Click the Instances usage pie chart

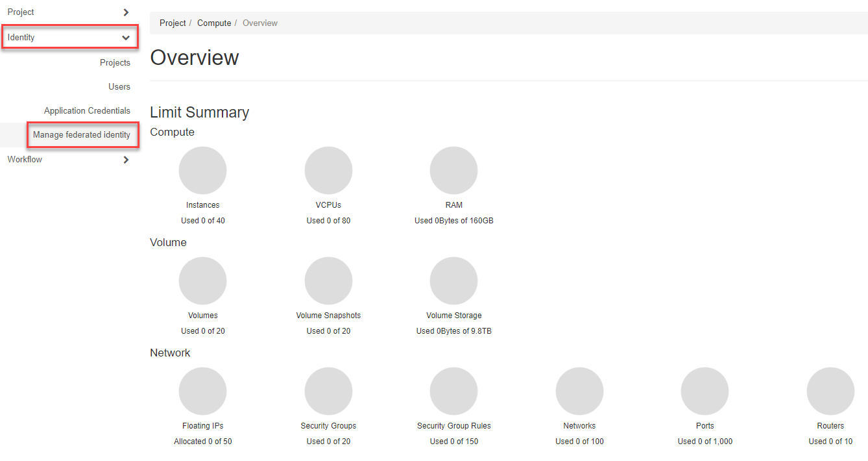click(202, 171)
